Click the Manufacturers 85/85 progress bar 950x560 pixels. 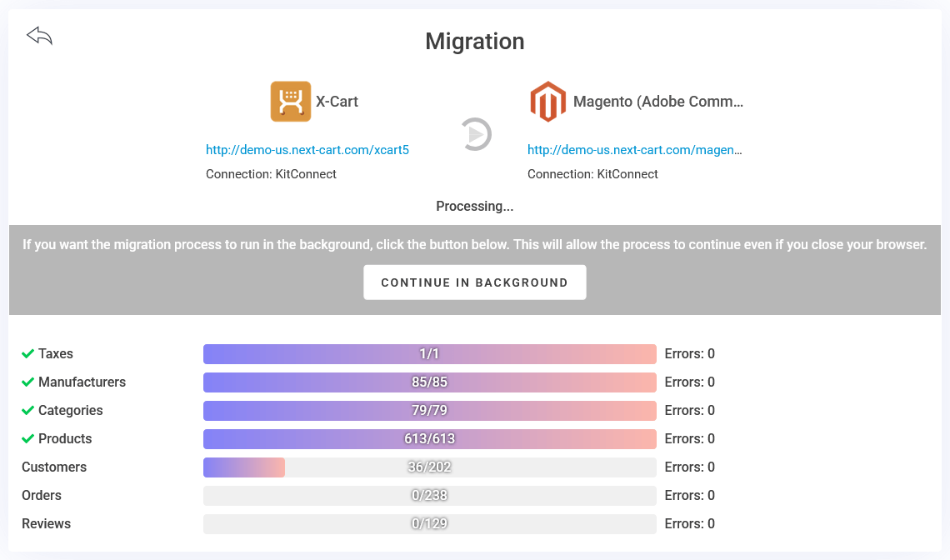[x=429, y=382]
